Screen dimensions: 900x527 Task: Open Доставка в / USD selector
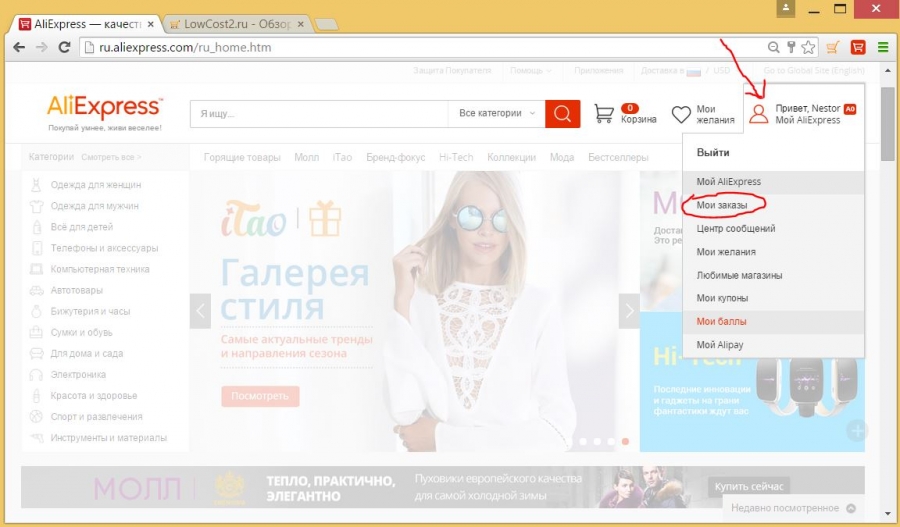685,71
